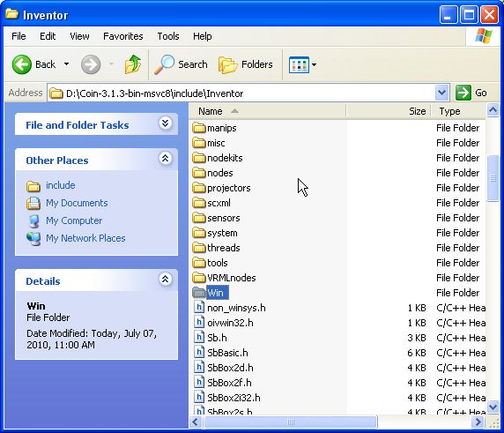Open Search with the magnifier icon
Screen dimensions: 504x433
tap(164, 64)
